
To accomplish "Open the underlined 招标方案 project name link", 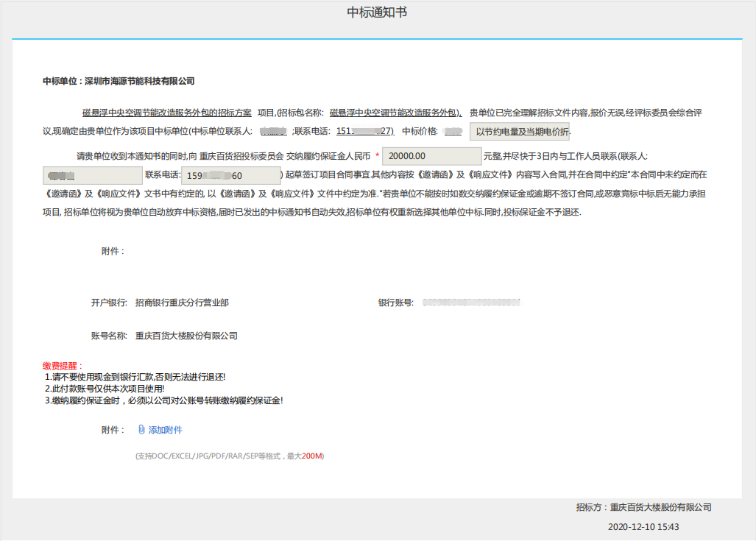I will [x=166, y=113].
